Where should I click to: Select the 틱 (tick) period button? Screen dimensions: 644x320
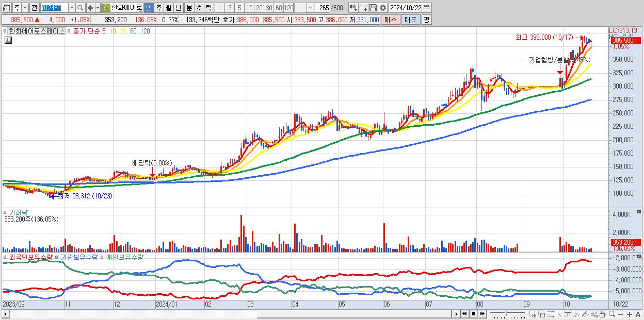(x=208, y=8)
